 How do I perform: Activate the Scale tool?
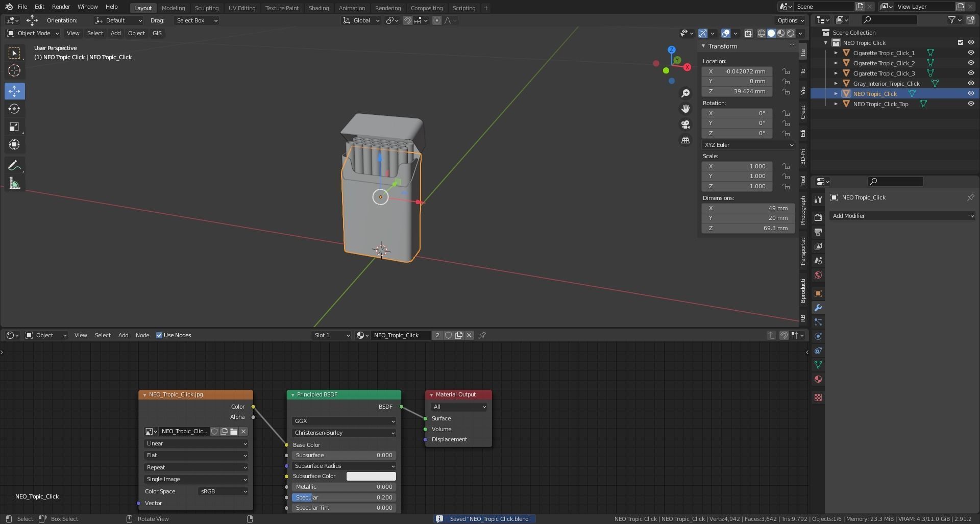(x=14, y=127)
